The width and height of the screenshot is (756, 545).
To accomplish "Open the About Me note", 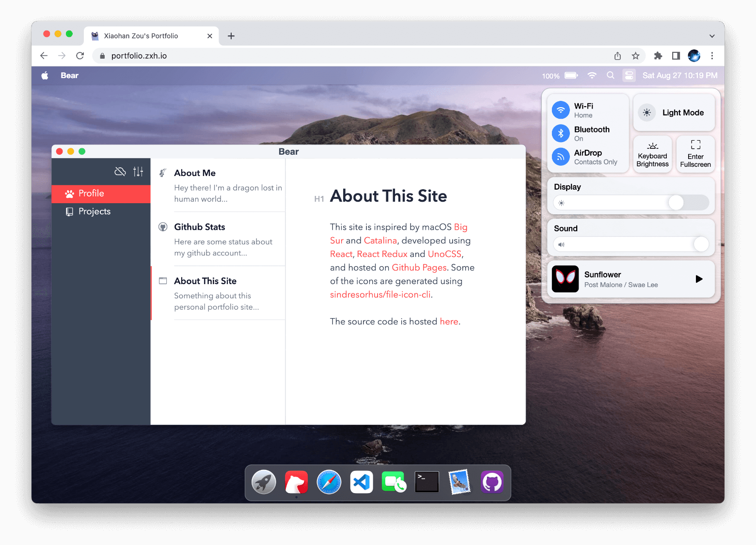I will (218, 185).
